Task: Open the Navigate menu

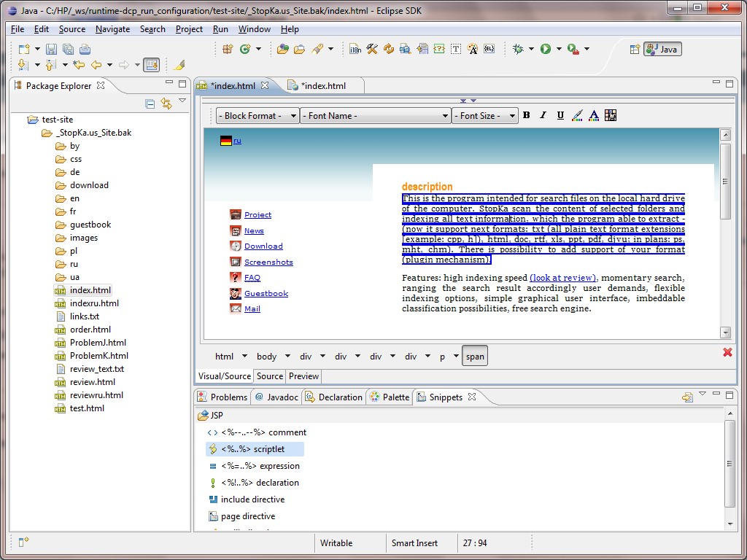Action: pyautogui.click(x=112, y=29)
